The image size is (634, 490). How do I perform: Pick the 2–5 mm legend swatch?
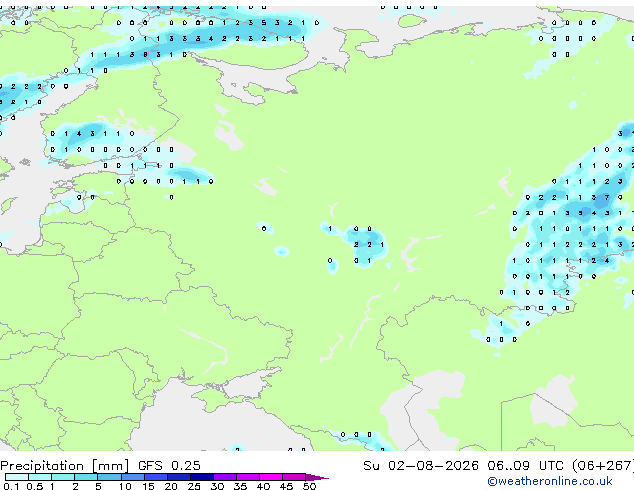[86, 477]
